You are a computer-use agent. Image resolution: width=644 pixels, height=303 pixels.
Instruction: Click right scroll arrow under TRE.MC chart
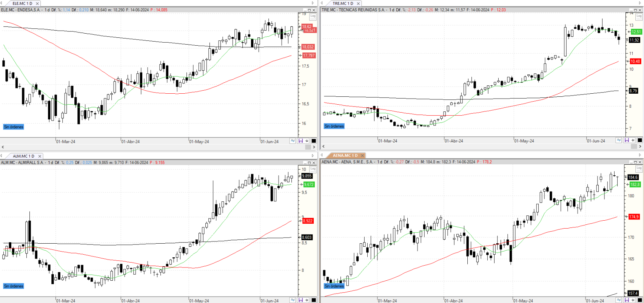[x=640, y=146]
